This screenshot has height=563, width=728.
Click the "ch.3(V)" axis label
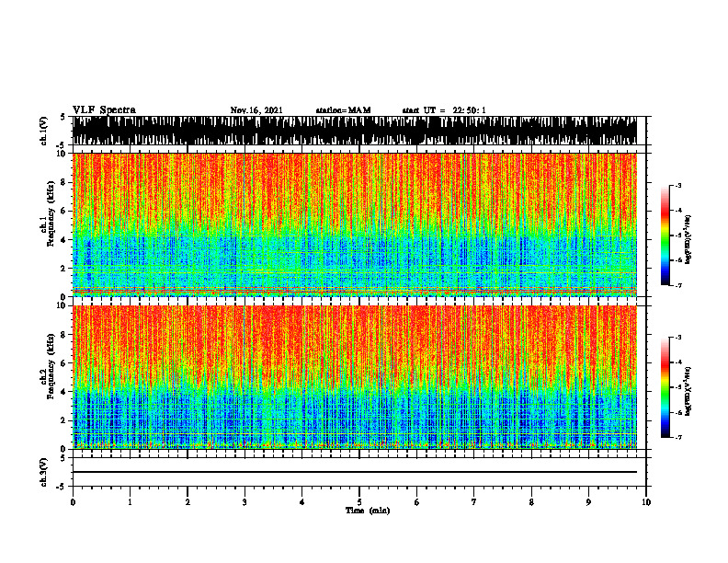click(x=44, y=472)
